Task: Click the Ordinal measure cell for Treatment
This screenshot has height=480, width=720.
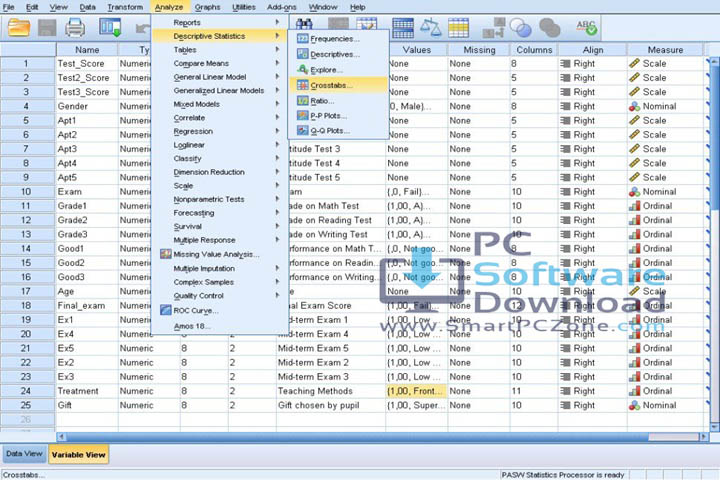Action: point(665,391)
